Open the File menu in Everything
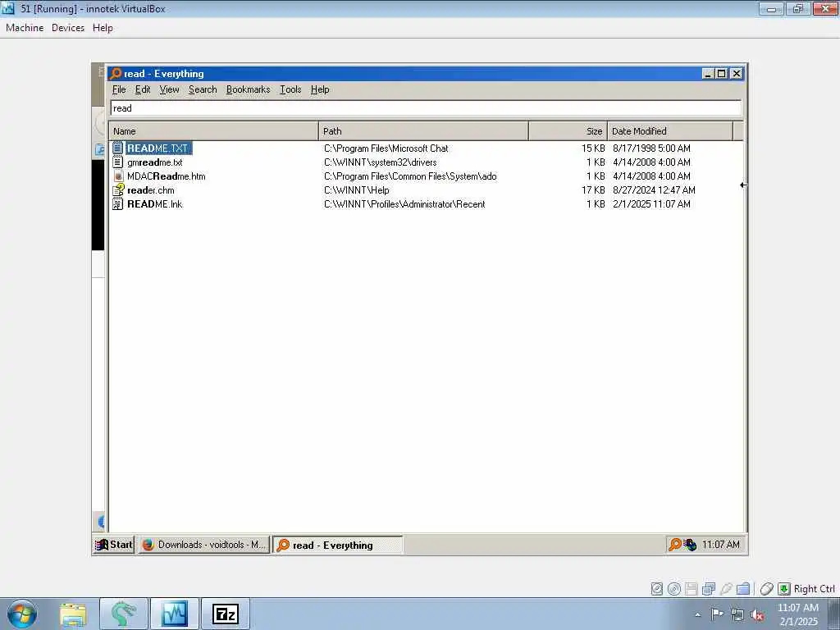Viewport: 840px width, 630px height. [x=119, y=89]
